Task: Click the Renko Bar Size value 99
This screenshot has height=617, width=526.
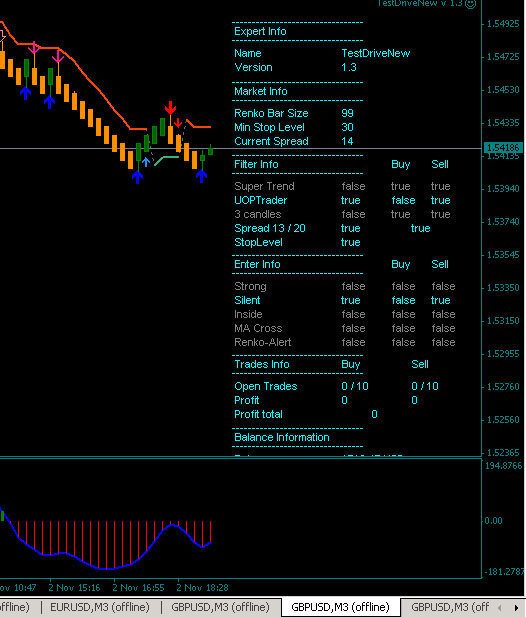Action: pyautogui.click(x=347, y=113)
